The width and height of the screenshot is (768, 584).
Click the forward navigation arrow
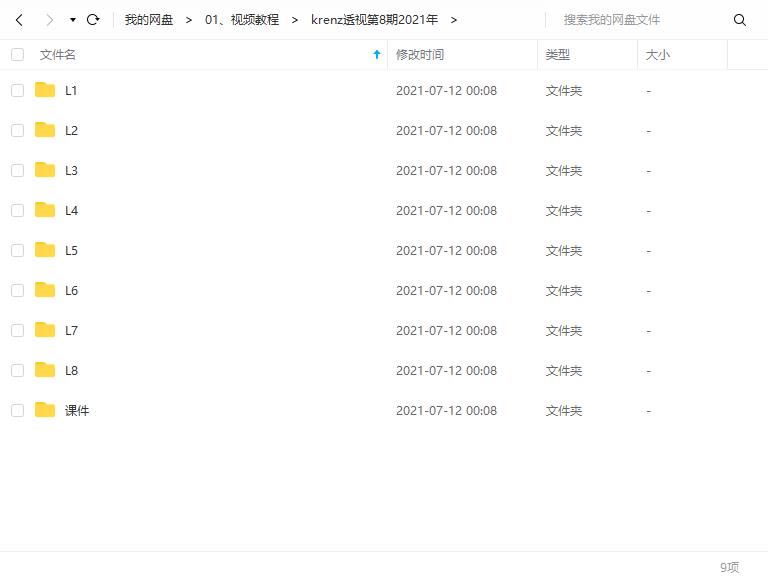49,20
